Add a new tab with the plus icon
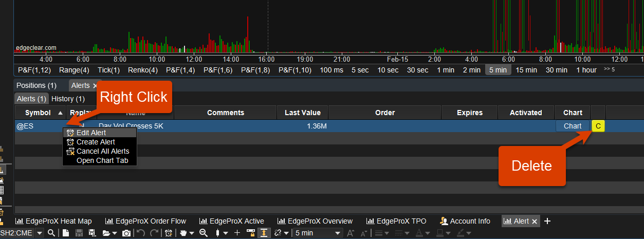Viewport: 644px width, 239px height. [547, 221]
